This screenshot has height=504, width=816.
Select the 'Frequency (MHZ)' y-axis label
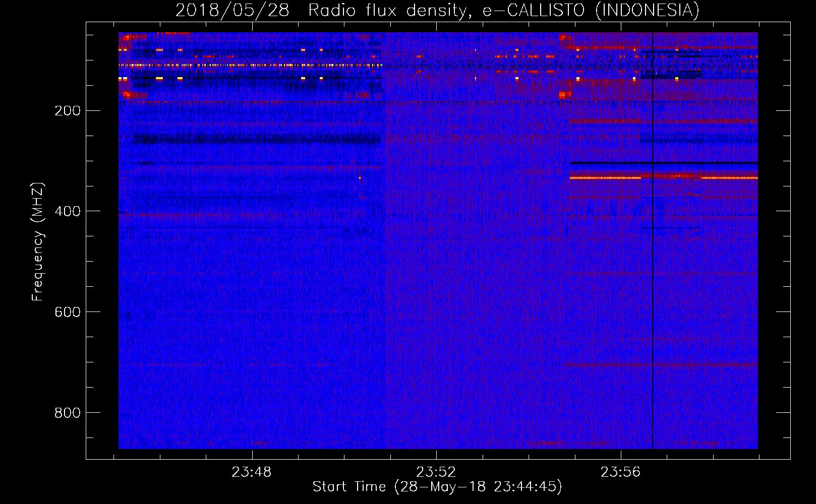tap(37, 242)
